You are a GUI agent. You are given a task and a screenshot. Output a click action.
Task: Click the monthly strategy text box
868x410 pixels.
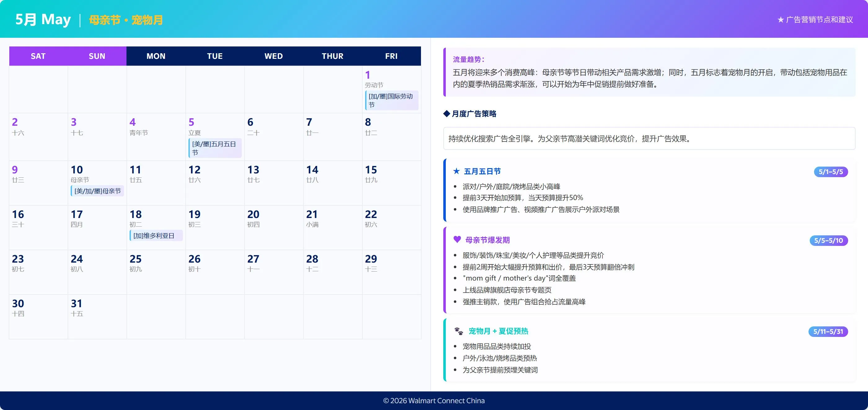coord(649,138)
